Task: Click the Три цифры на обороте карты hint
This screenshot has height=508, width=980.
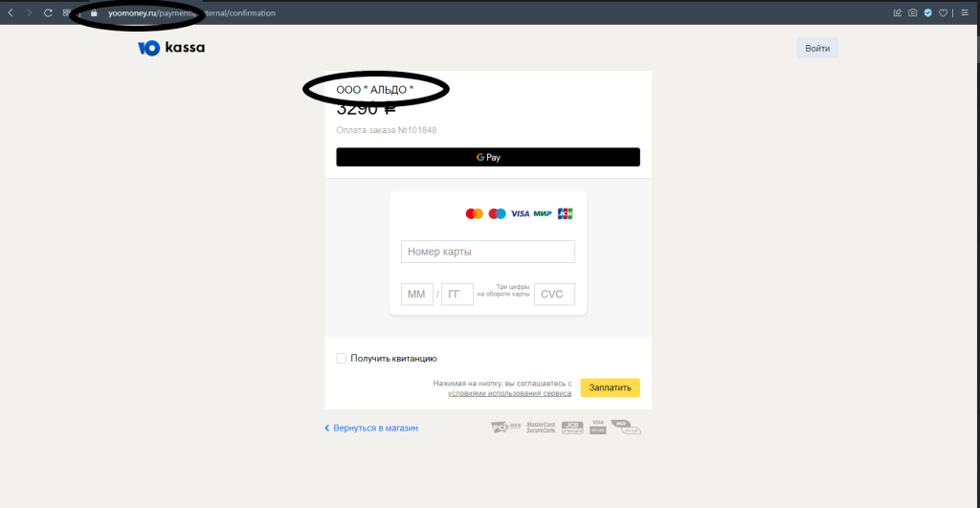Action: click(x=503, y=291)
